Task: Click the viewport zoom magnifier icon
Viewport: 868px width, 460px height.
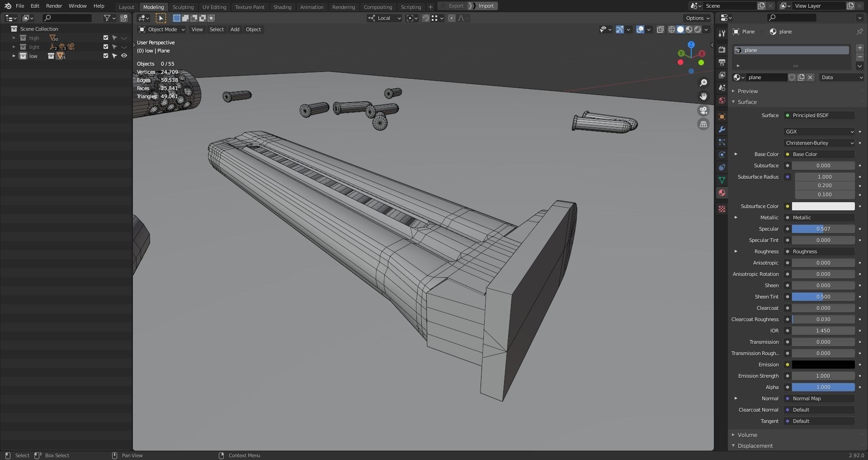Action: [703, 83]
